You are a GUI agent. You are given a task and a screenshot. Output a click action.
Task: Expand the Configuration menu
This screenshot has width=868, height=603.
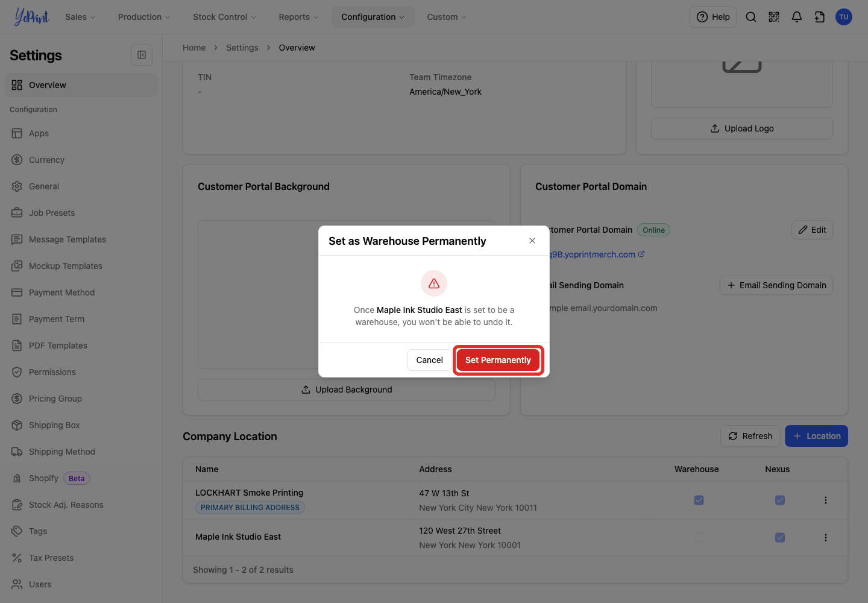point(373,17)
